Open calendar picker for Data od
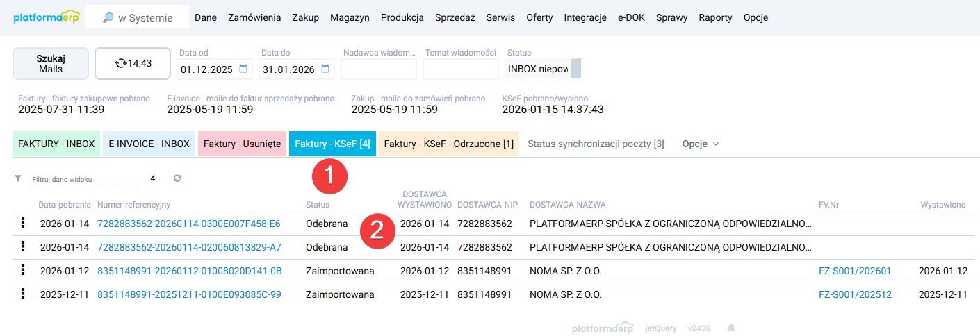 click(x=243, y=69)
